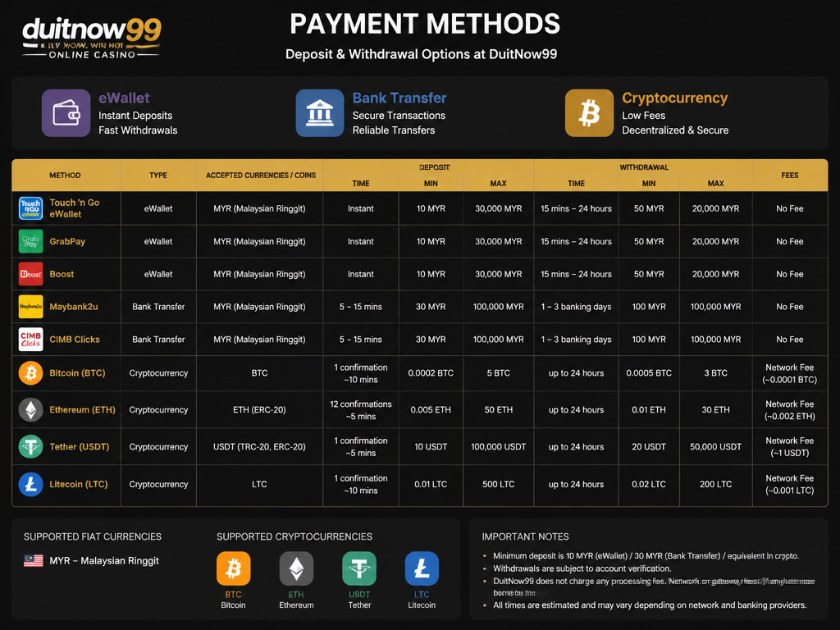Click the Malaysian flag next to MYR
The width and height of the screenshot is (840, 630).
click(33, 561)
